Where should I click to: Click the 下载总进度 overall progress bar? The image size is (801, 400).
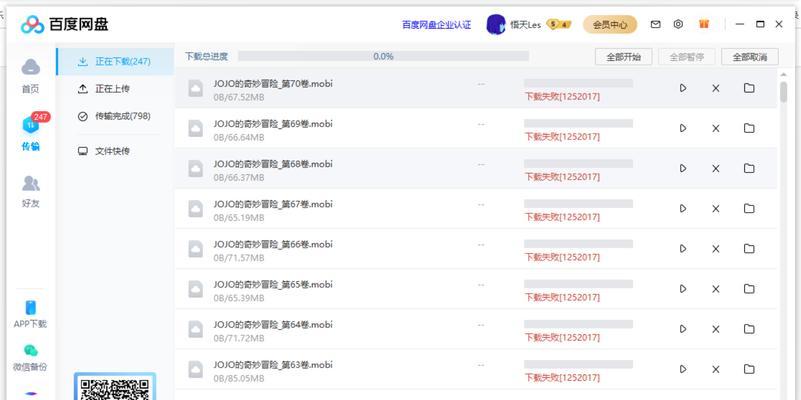click(384, 56)
